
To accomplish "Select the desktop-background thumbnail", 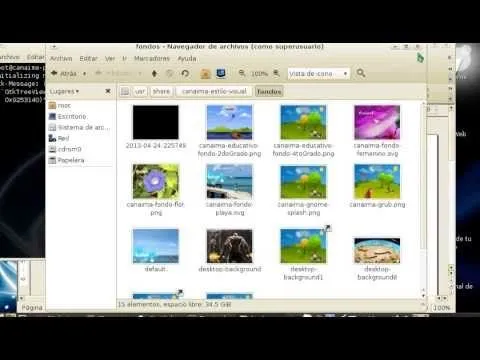I will pos(230,246).
